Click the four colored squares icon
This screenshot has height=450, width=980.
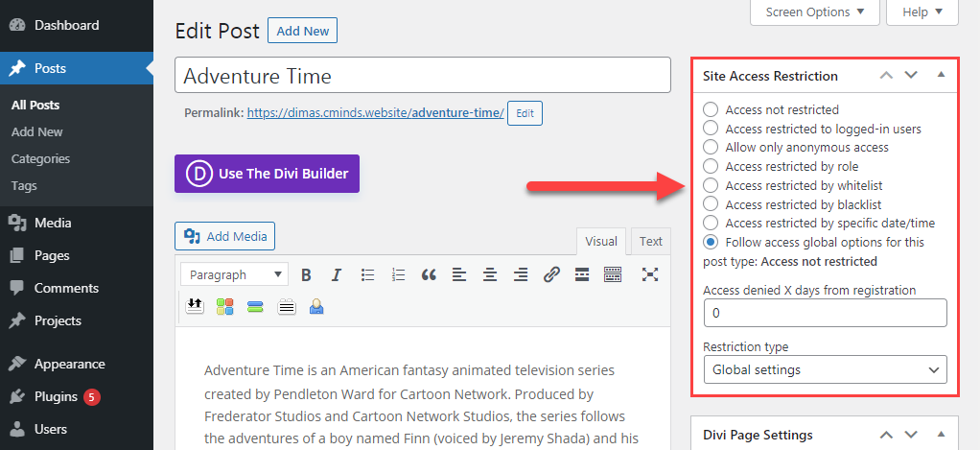pos(225,306)
